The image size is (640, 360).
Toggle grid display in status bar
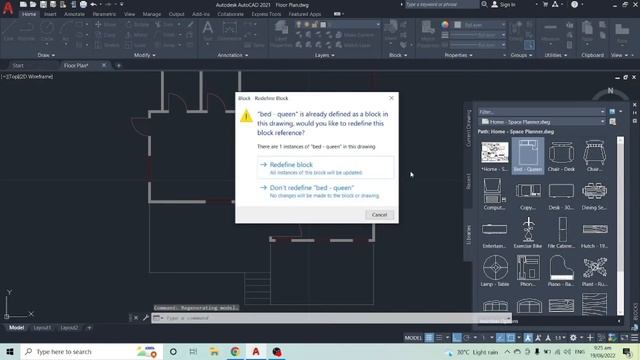tap(429, 338)
